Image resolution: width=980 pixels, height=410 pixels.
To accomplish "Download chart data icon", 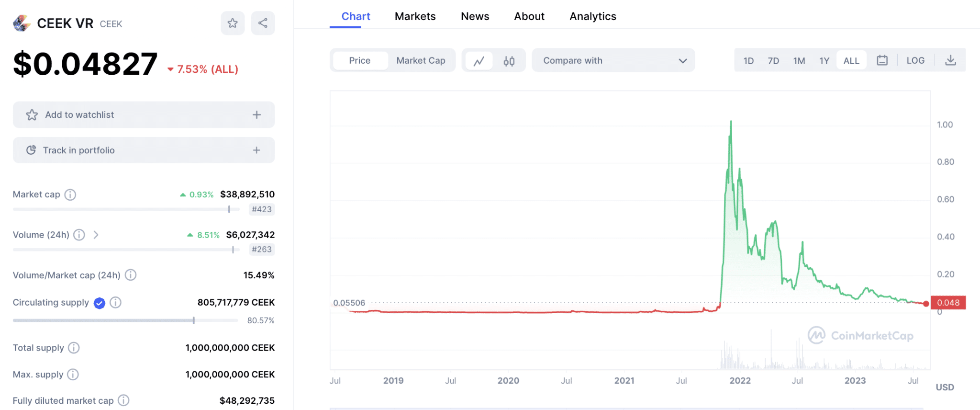I will pyautogui.click(x=951, y=60).
